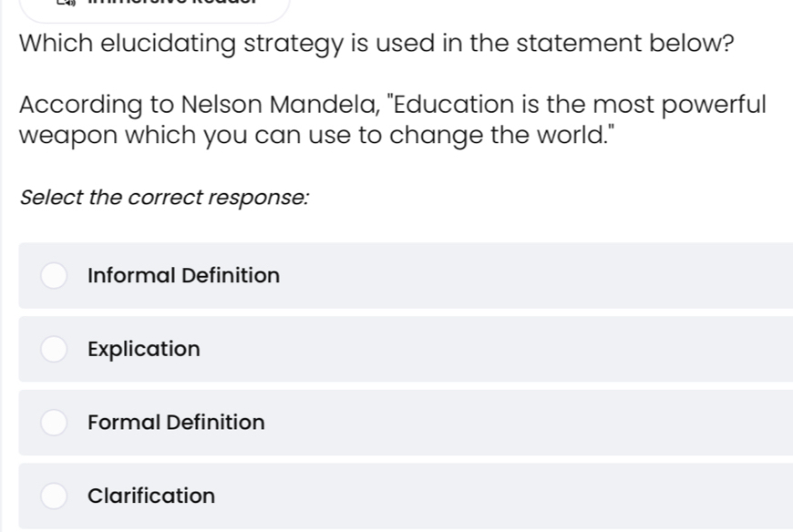The height and width of the screenshot is (532, 793).
Task: Click the Clarification option label
Action: click(x=151, y=496)
